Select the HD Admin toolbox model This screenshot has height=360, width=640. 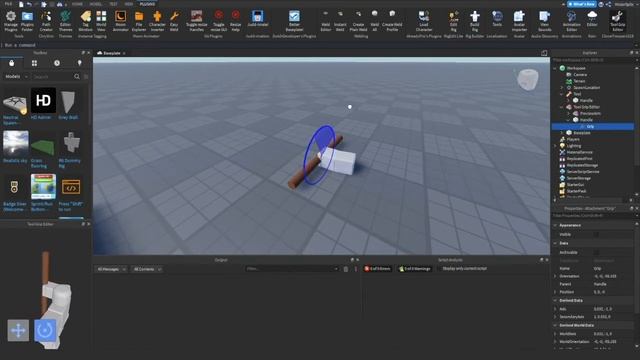pos(43,104)
